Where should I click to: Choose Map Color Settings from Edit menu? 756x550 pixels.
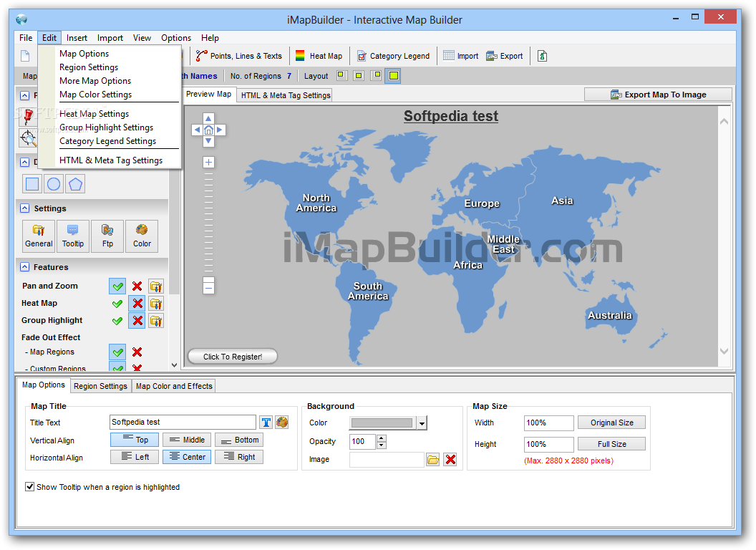tap(95, 95)
